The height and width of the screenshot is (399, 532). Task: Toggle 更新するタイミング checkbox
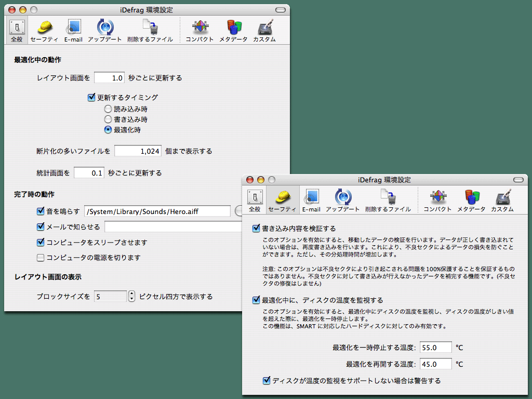(91, 97)
